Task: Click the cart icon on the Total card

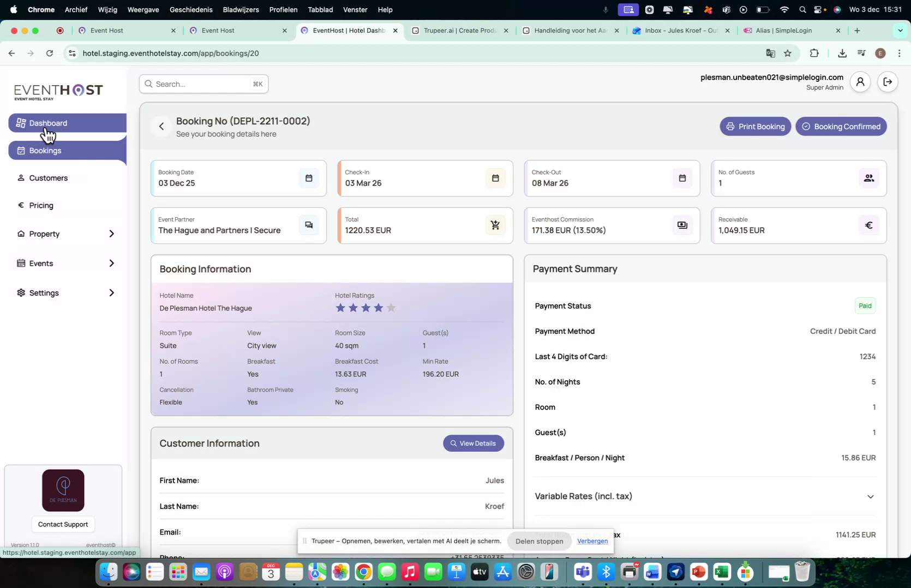Action: tap(495, 225)
